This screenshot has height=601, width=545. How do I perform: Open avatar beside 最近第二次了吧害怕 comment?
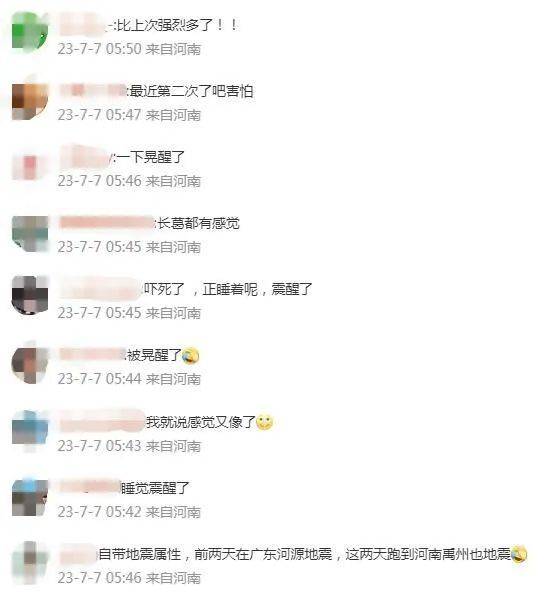(30, 101)
